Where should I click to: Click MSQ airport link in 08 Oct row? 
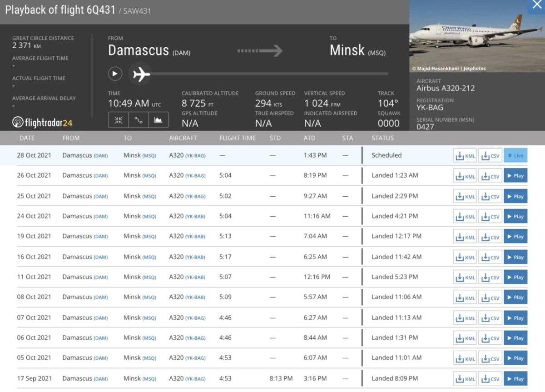click(149, 298)
